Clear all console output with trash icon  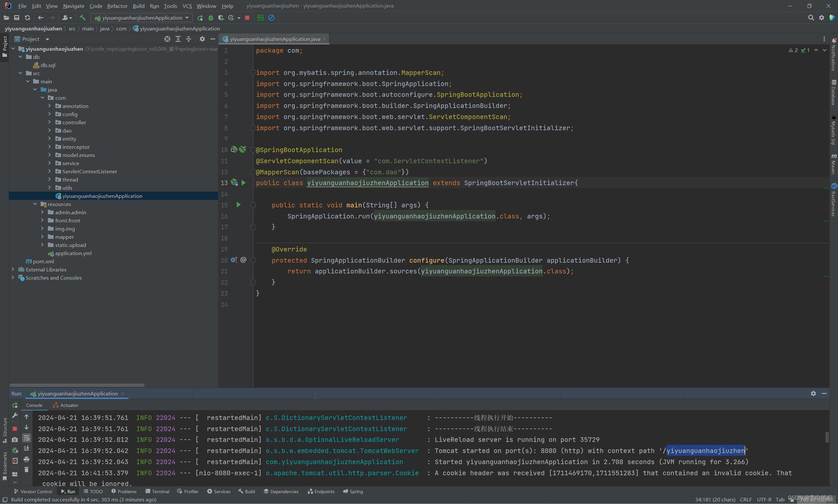pyautogui.click(x=27, y=470)
